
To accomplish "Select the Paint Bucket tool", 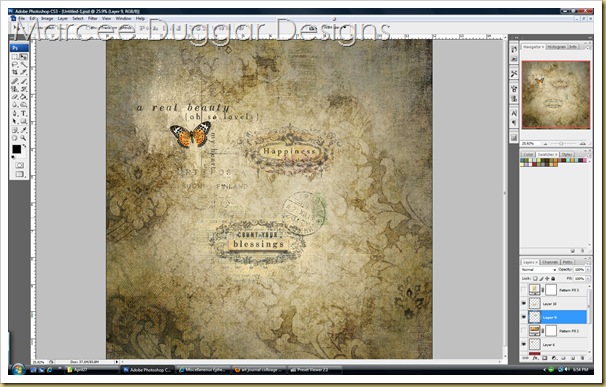I will 24,97.
